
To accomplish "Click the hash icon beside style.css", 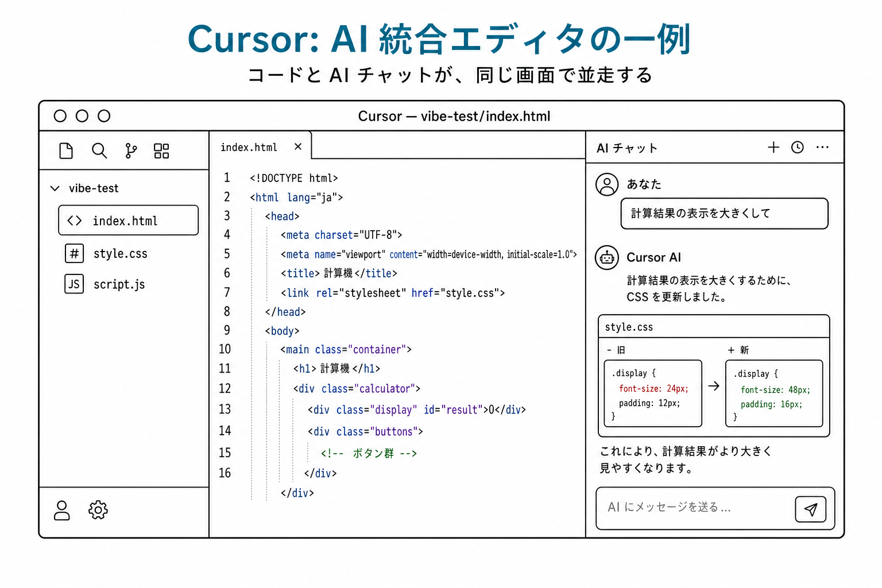I will point(74,253).
